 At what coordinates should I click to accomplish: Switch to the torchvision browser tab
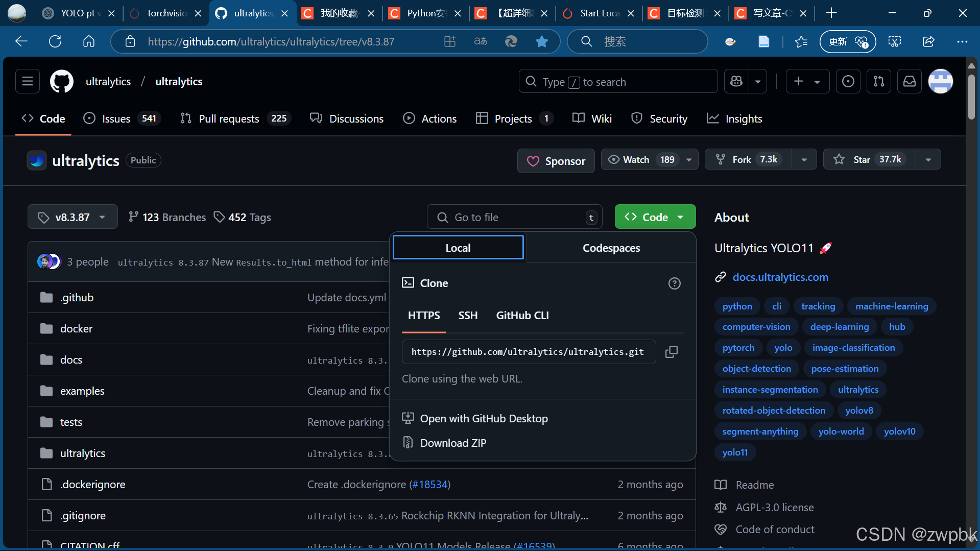(x=166, y=13)
